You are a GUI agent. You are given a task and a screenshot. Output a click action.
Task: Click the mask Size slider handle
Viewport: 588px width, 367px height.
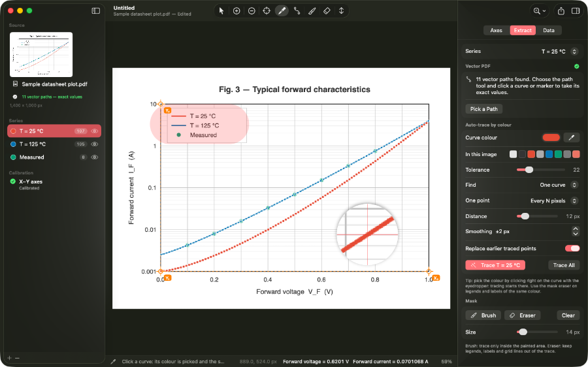click(523, 332)
